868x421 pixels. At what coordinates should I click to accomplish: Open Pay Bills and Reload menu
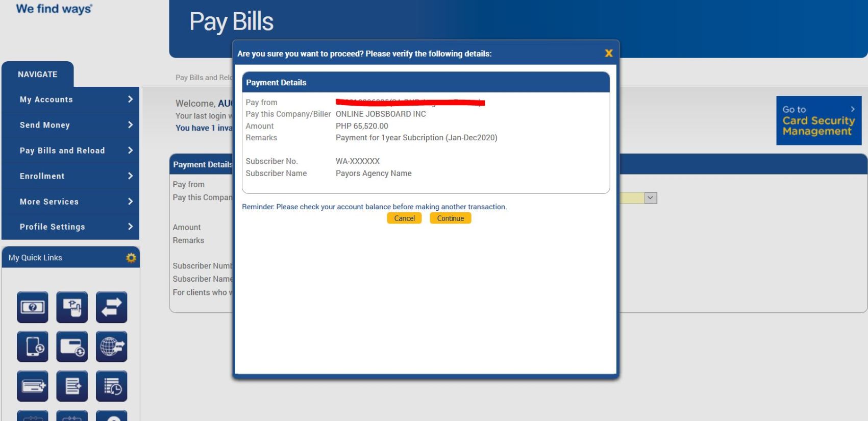click(70, 151)
